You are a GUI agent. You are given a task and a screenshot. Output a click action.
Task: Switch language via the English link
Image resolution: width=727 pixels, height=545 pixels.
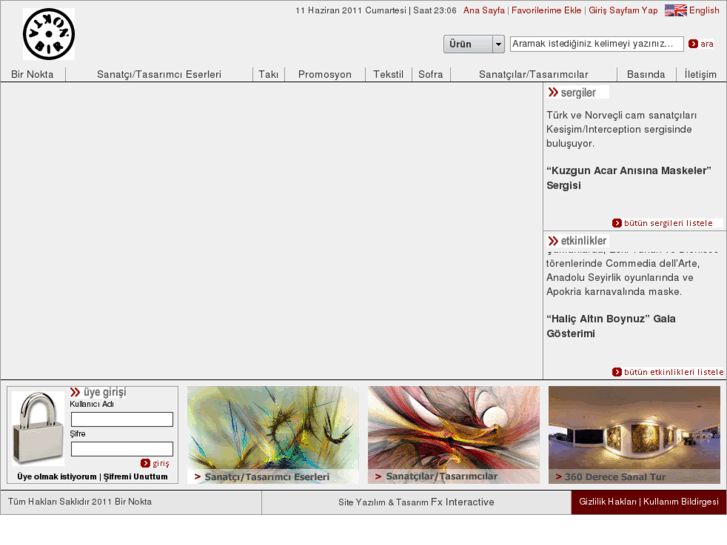[x=704, y=10]
